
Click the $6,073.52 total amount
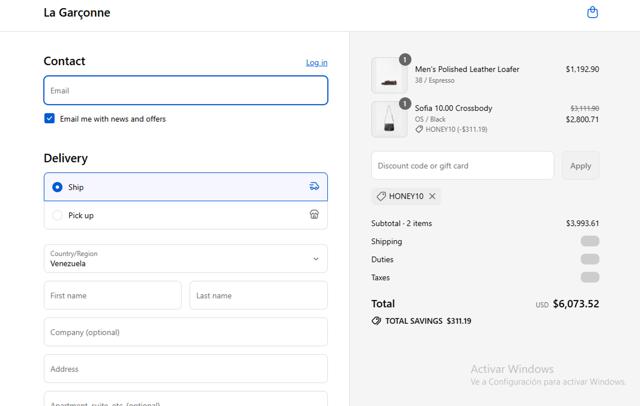[576, 304]
